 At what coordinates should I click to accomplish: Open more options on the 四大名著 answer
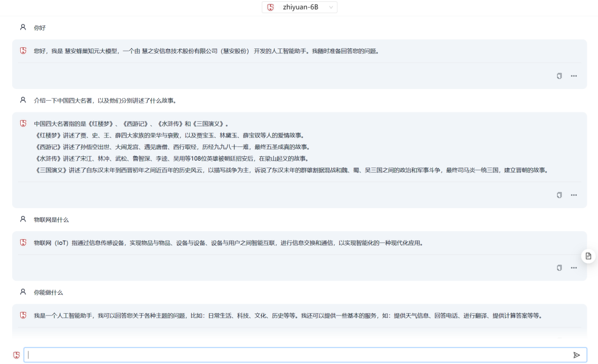click(x=573, y=195)
